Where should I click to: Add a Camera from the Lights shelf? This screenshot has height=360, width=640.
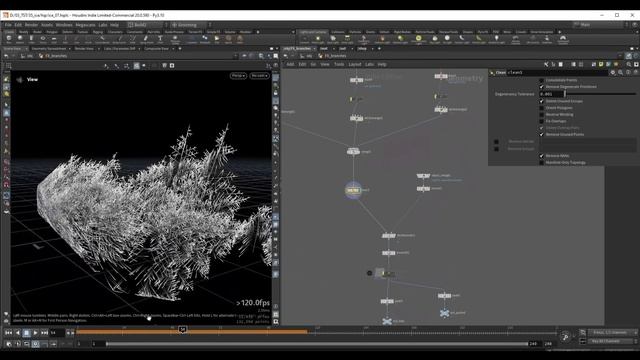tap(304, 39)
